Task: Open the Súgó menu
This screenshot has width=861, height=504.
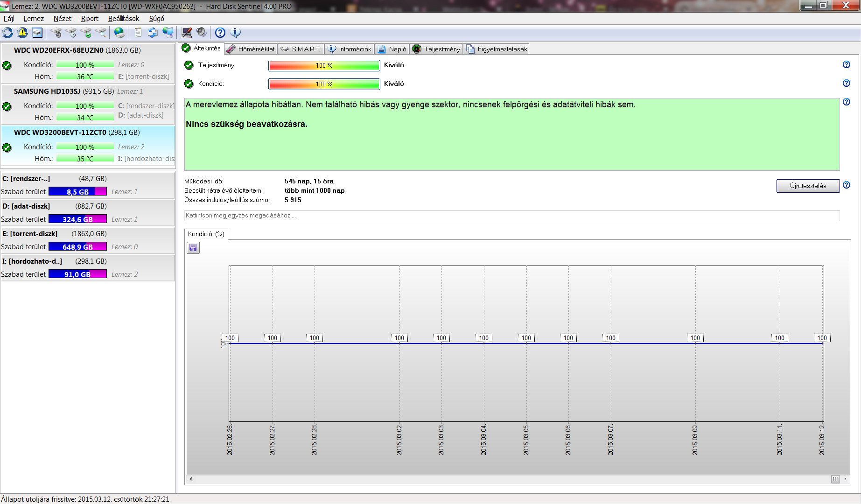Action: tap(156, 19)
